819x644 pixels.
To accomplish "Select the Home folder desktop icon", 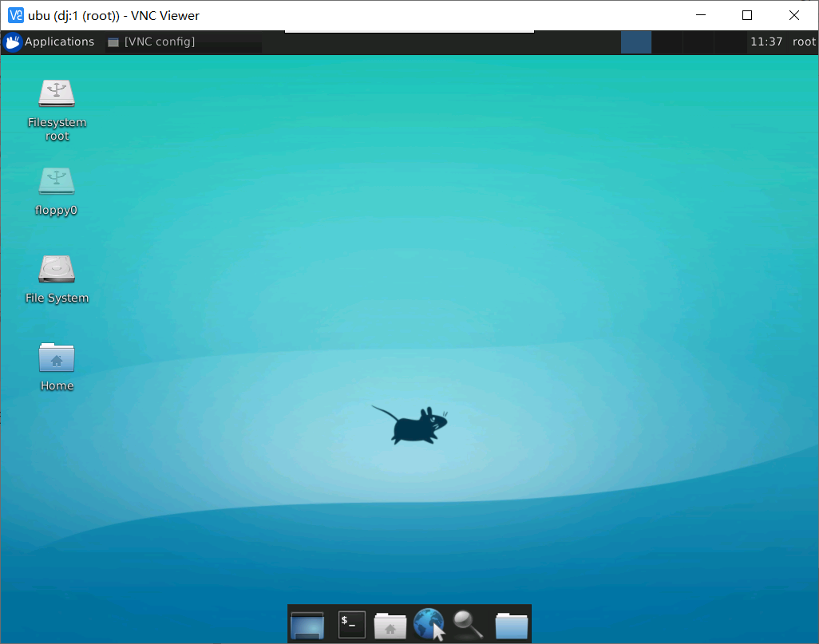I will 57,367.
